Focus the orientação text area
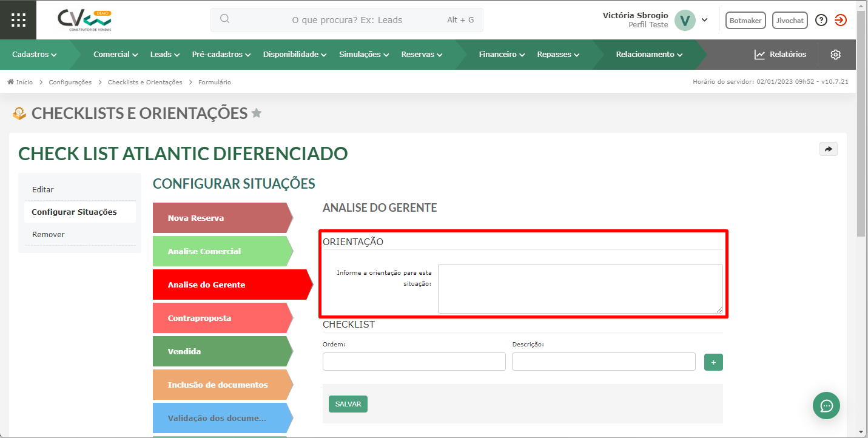Screen dimensions: 868x438 (x=580, y=289)
